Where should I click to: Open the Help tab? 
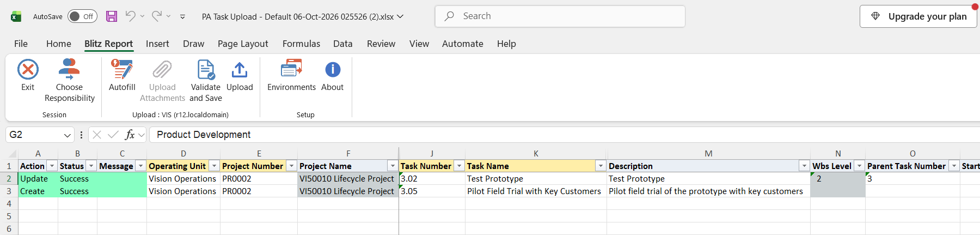tap(506, 44)
